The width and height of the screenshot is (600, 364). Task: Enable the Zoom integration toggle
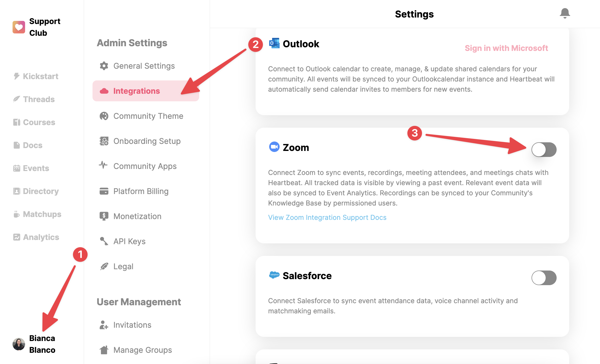point(544,150)
